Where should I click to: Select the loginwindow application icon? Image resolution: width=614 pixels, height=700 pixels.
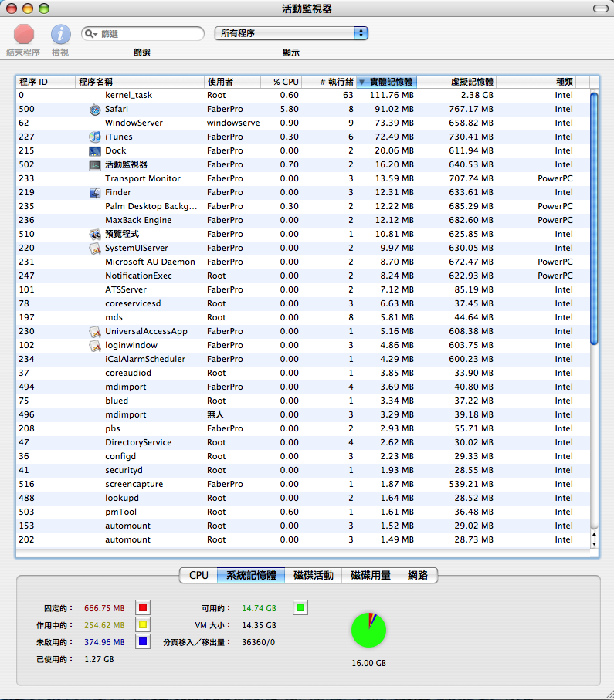95,346
